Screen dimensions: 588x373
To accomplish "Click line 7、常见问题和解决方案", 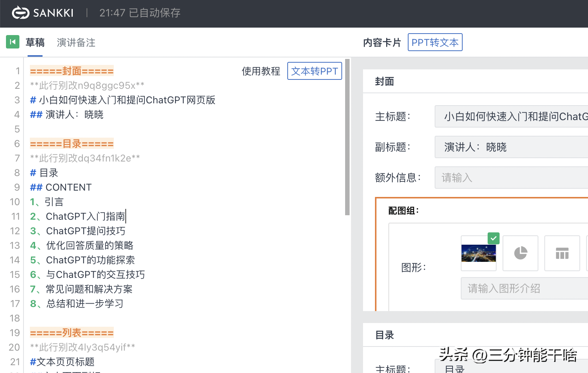I will coord(81,289).
